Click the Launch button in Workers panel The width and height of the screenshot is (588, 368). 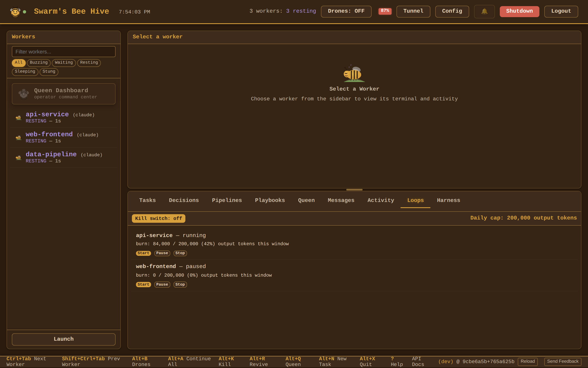point(63,339)
